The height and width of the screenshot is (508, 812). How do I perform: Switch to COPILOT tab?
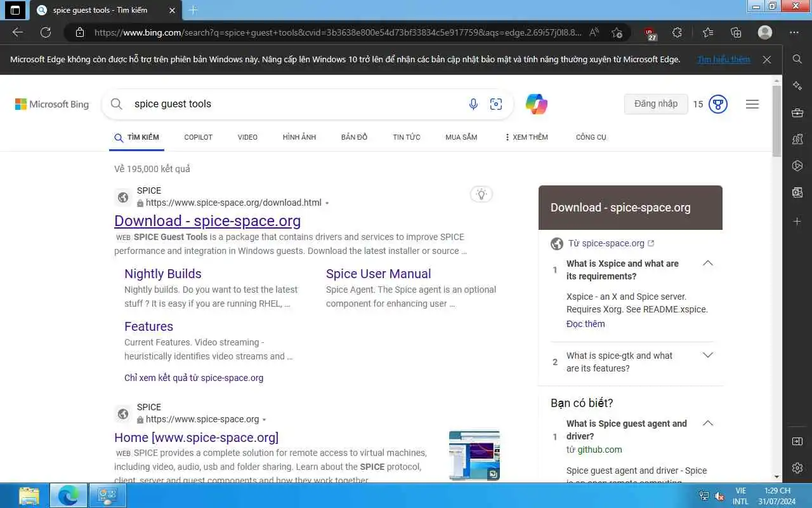[199, 137]
